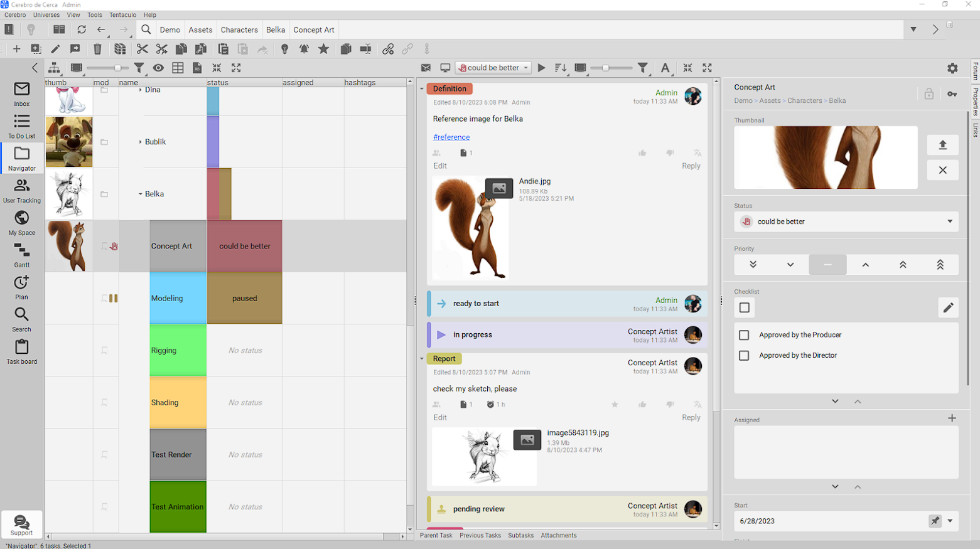Click the add new task plus icon

click(16, 49)
